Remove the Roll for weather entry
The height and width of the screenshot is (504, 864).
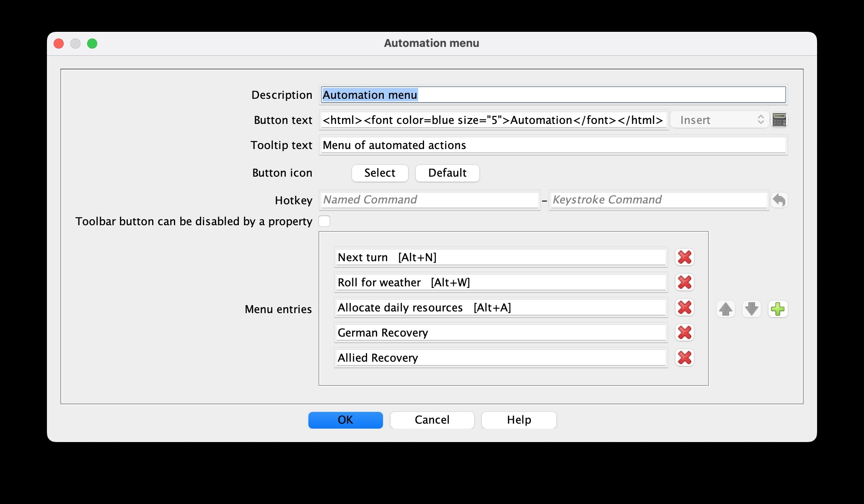(685, 283)
